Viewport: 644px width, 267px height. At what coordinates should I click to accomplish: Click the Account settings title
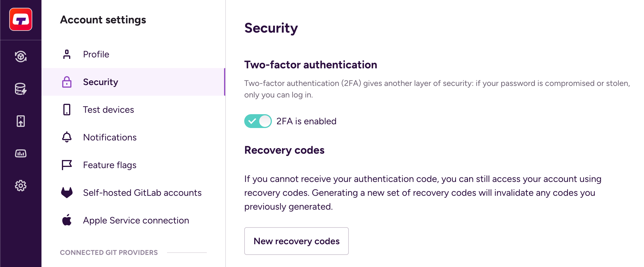click(x=103, y=20)
